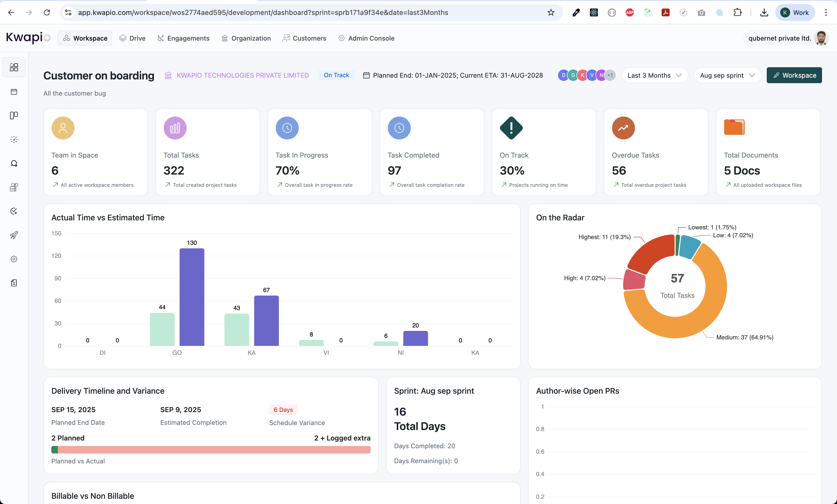Click the chat bubble sidebar icon
The width and height of the screenshot is (837, 504).
pos(14,163)
